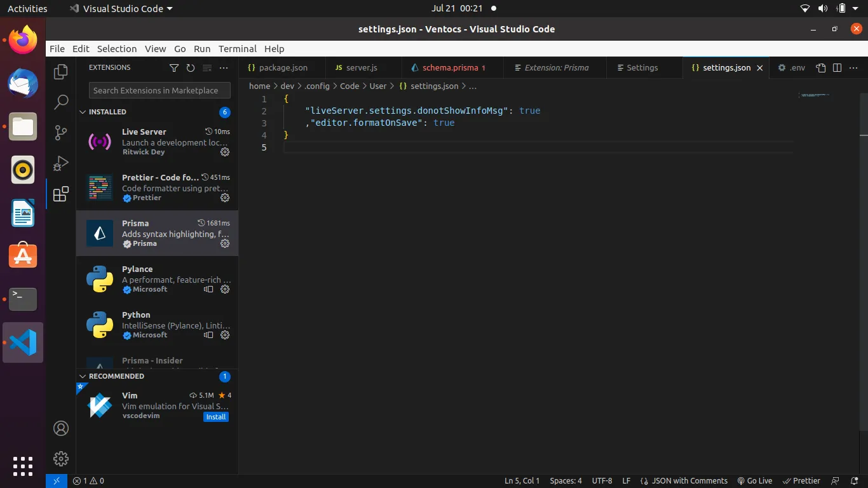Open notifications bell in status bar
The image size is (868, 488).
click(x=853, y=481)
